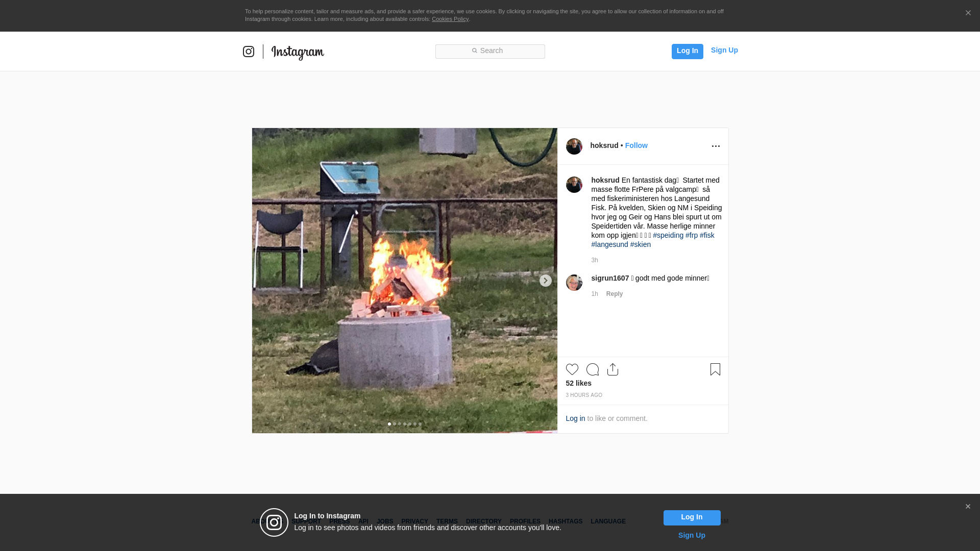Open hoksrud's profile avatar in header

pyautogui.click(x=574, y=146)
